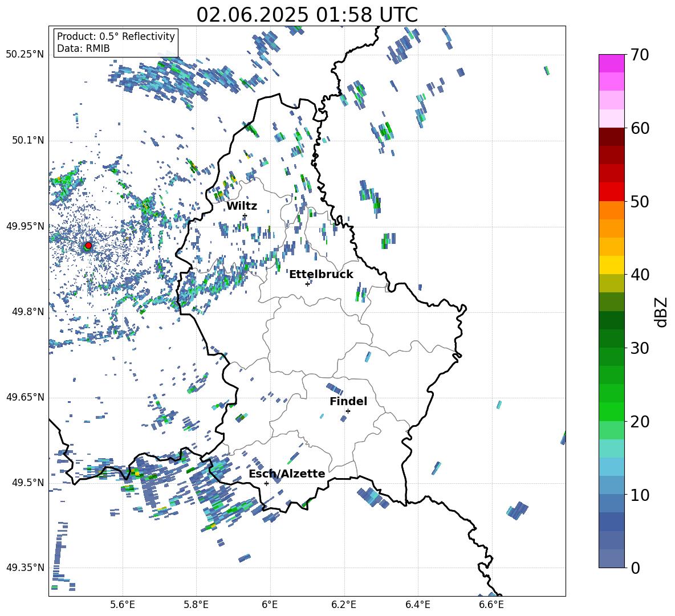Click the colorbar tick label 10

click(640, 495)
